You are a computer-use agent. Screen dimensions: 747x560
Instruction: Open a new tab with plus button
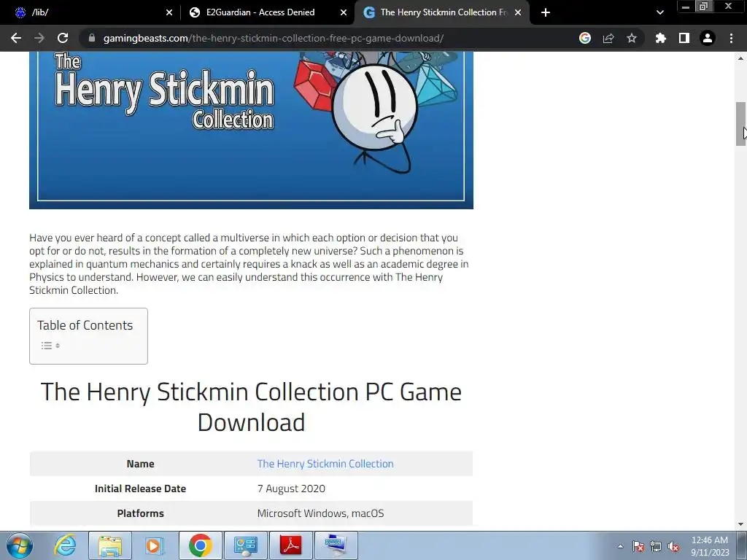click(546, 12)
